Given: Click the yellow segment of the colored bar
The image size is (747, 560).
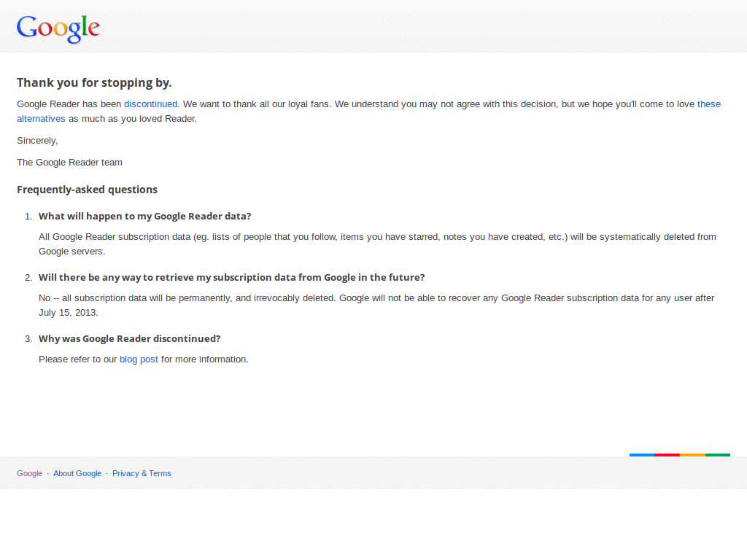Looking at the screenshot, I should (692, 454).
